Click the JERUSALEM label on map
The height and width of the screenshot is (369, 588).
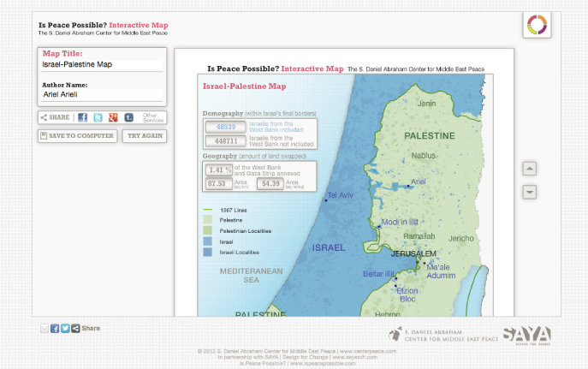413,254
